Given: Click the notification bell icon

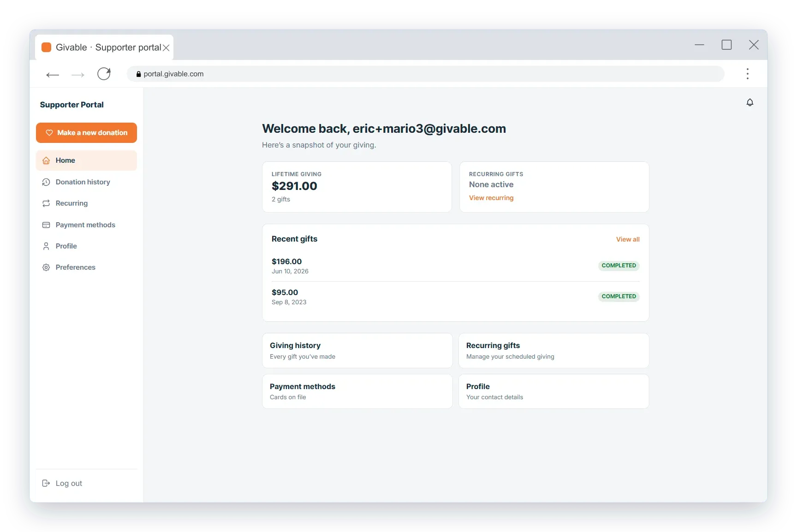Looking at the screenshot, I should [x=750, y=102].
